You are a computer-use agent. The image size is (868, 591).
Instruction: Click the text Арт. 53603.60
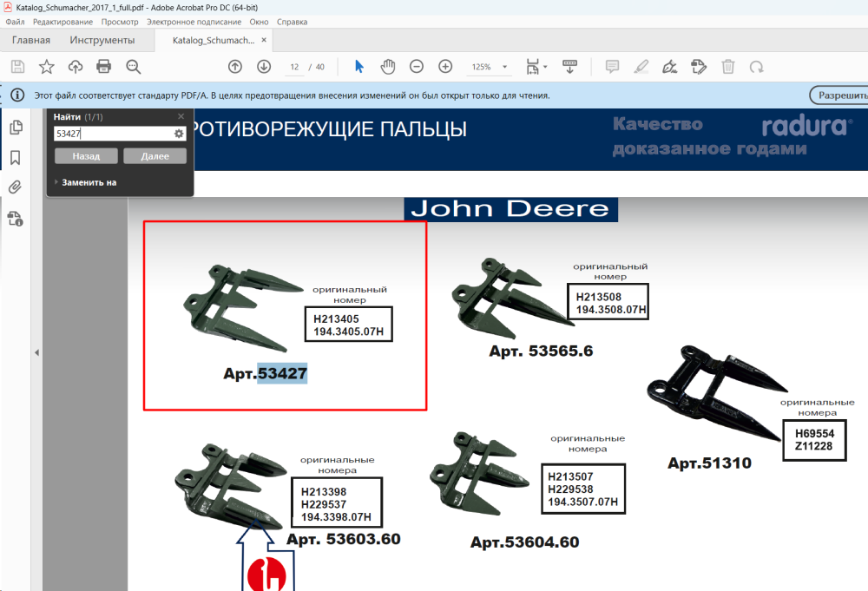click(x=343, y=538)
